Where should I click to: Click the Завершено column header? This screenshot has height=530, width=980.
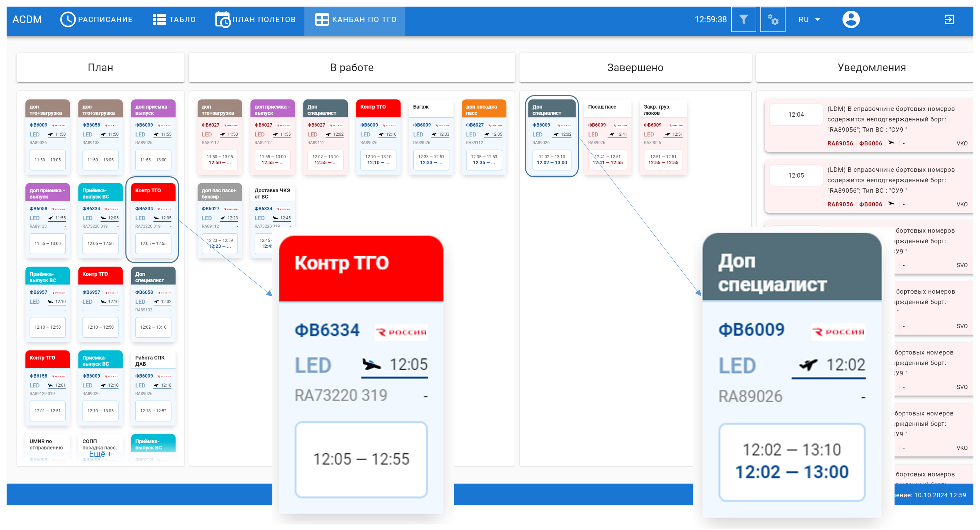coord(635,67)
